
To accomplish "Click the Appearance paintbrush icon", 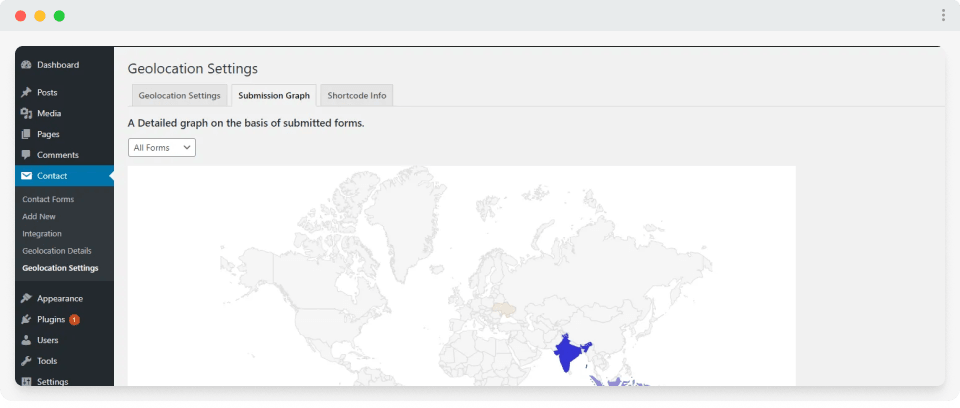I will click(26, 298).
